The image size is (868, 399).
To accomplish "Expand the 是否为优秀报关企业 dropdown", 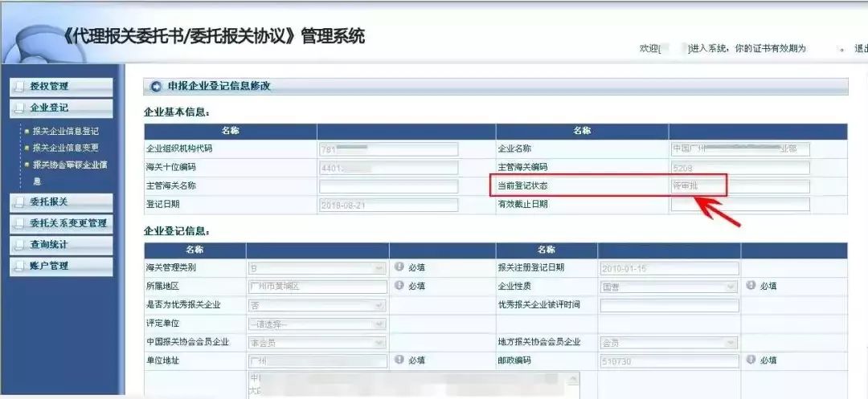I will (317, 305).
